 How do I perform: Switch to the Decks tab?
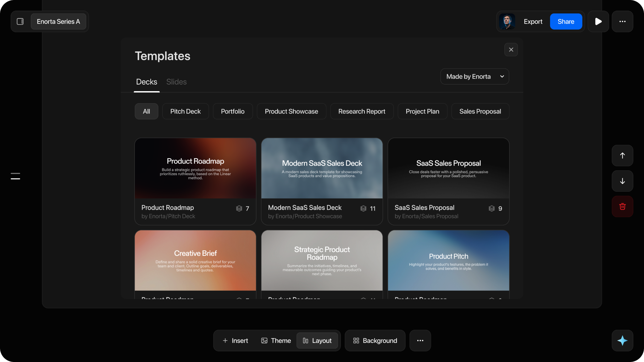point(147,82)
